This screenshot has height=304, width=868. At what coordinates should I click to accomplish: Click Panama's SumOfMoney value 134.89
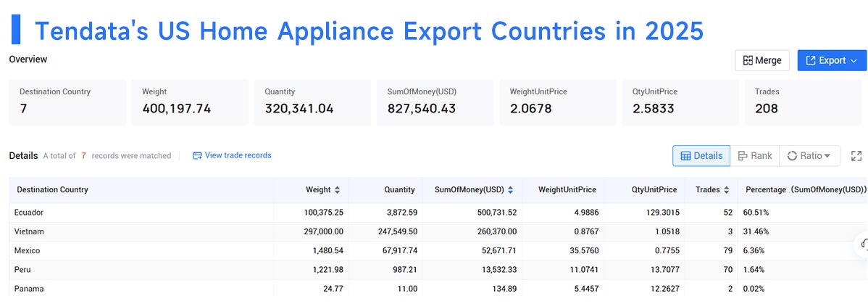pyautogui.click(x=505, y=289)
